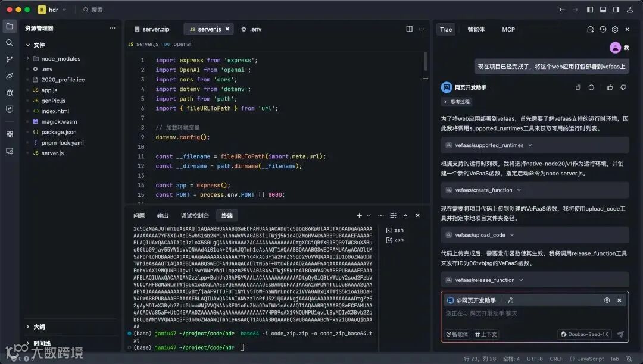Open chat history clock icon

click(603, 30)
